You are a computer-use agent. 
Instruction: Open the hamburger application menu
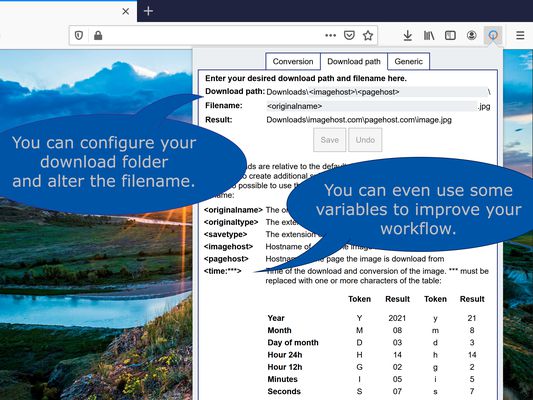(520, 35)
